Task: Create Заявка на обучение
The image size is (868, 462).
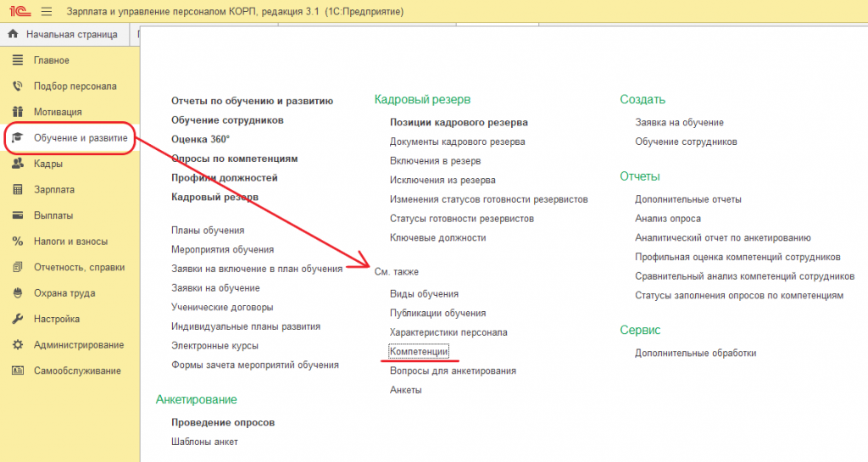Action: (679, 122)
